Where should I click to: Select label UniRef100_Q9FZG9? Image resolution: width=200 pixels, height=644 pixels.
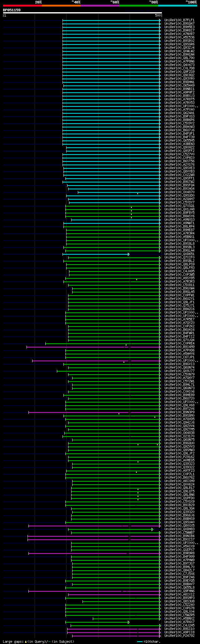tap(179, 72)
